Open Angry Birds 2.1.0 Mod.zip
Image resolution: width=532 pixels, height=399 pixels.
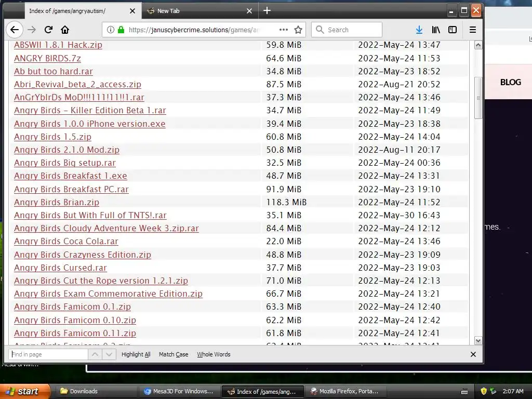coord(67,150)
